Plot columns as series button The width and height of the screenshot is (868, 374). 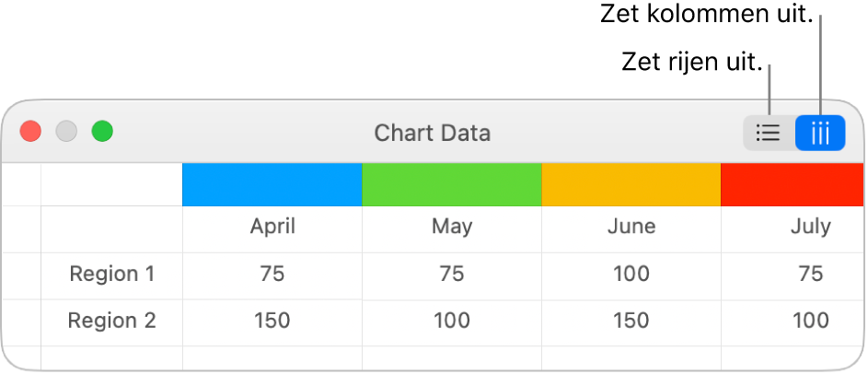point(820,134)
